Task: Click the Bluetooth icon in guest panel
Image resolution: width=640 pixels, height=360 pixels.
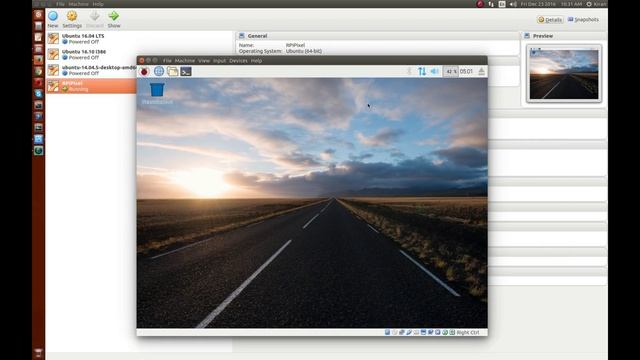Action: [409, 71]
